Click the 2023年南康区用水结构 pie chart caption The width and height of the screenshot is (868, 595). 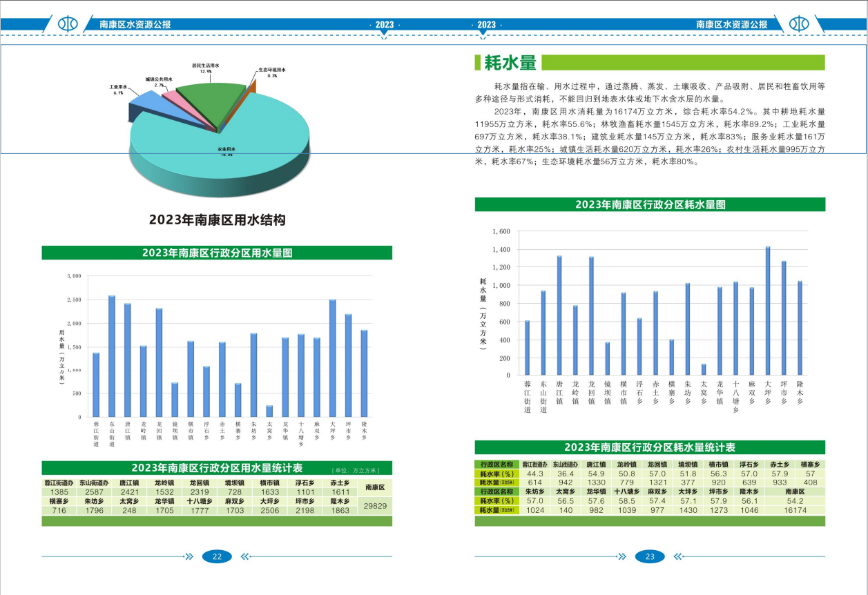pos(217,220)
